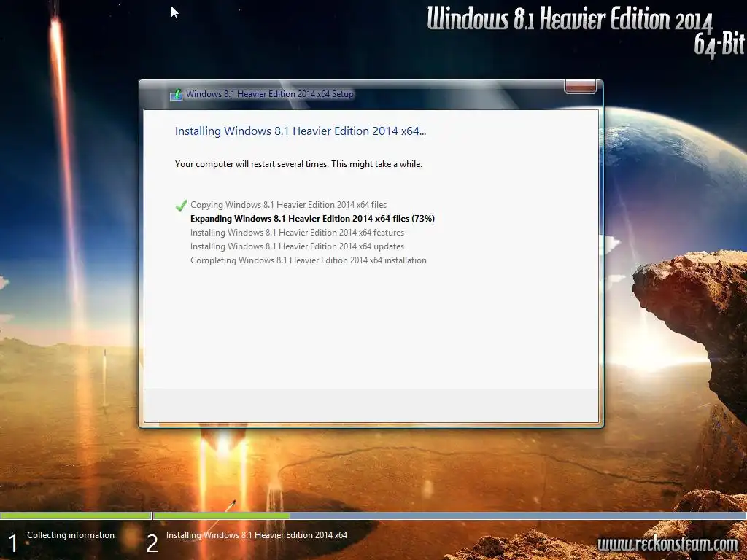Screen dimensions: 747x560
Task: Click the setup icon in the title bar
Action: coord(176,94)
